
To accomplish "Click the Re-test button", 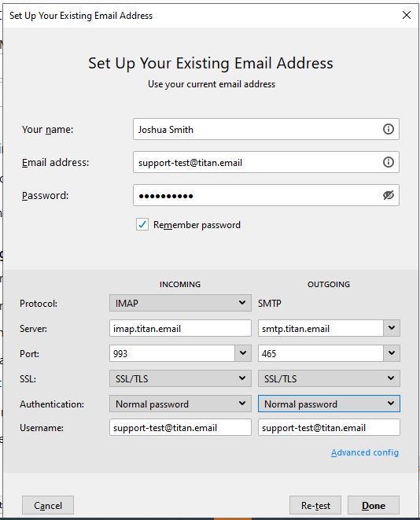I will 315,505.
